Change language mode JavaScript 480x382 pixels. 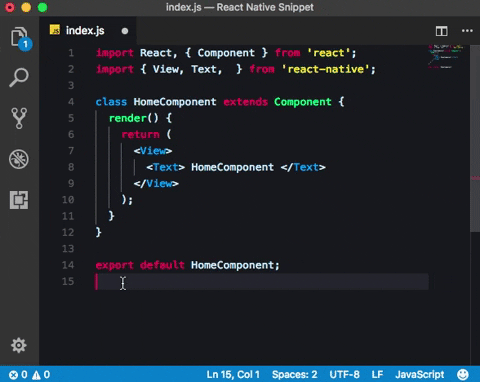coord(420,375)
